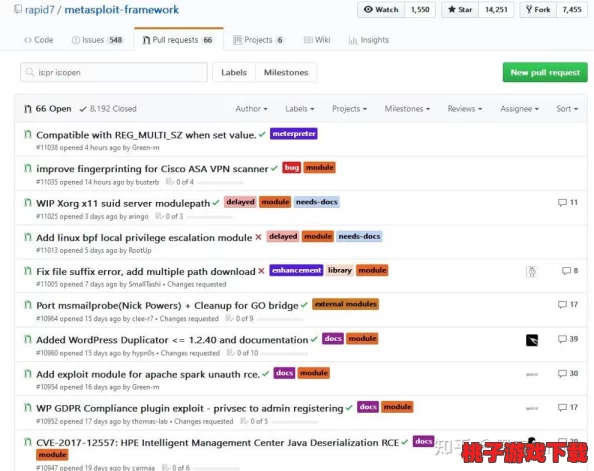Expand the Projects filter dropdown
This screenshot has width=594, height=471.
(x=349, y=109)
